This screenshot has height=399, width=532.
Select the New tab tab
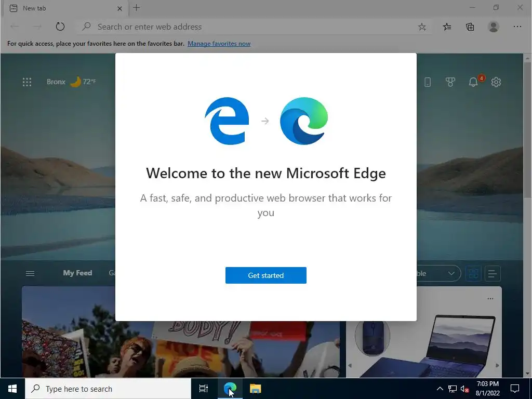pos(66,8)
